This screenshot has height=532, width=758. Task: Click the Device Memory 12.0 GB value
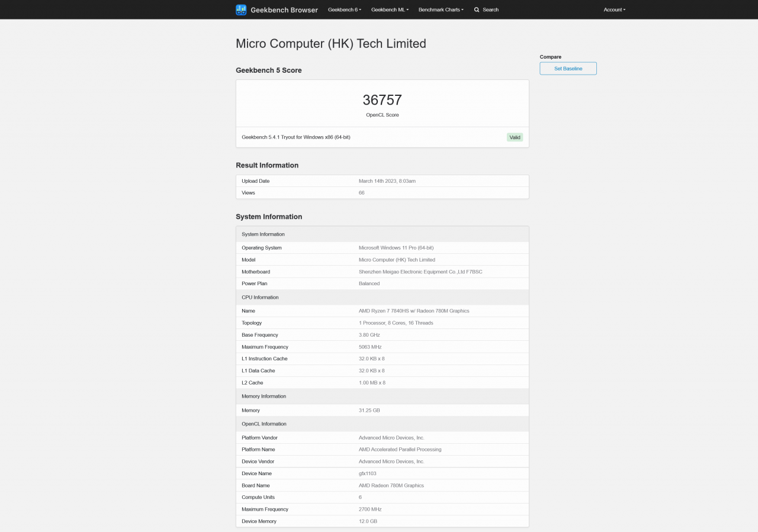(368, 521)
